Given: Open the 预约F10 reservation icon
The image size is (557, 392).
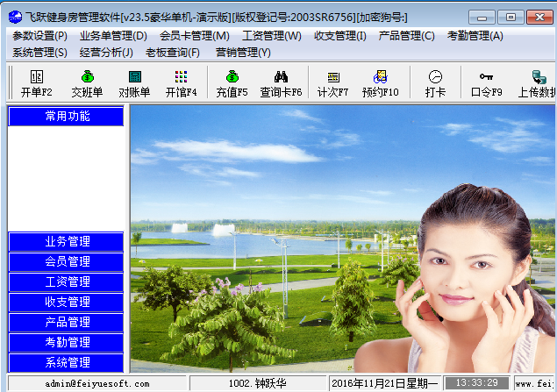Looking at the screenshot, I should point(381,84).
